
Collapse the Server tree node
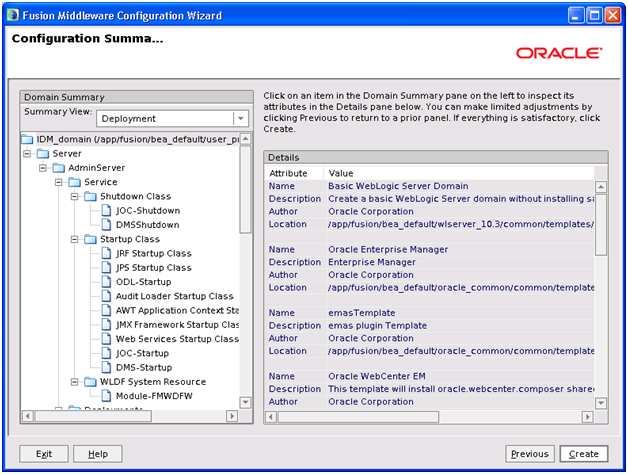click(27, 153)
